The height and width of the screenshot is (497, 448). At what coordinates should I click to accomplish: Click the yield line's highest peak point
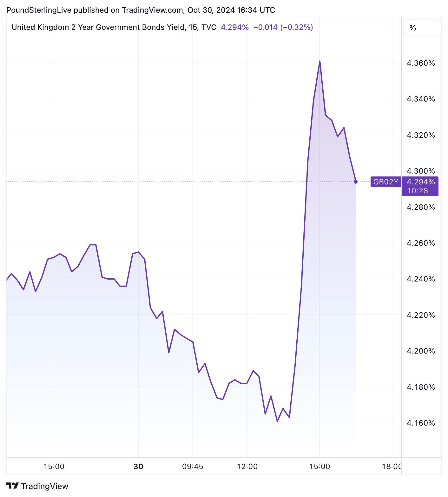click(x=320, y=61)
